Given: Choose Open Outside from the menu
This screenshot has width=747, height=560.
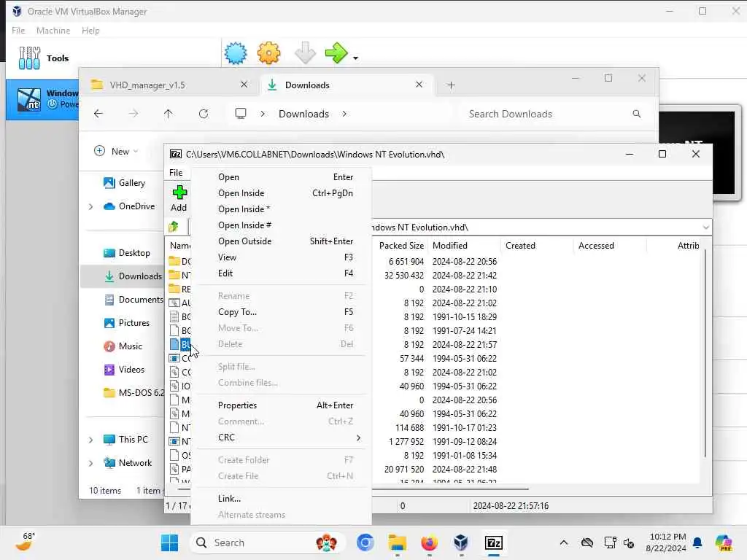Looking at the screenshot, I should [x=281, y=241].
